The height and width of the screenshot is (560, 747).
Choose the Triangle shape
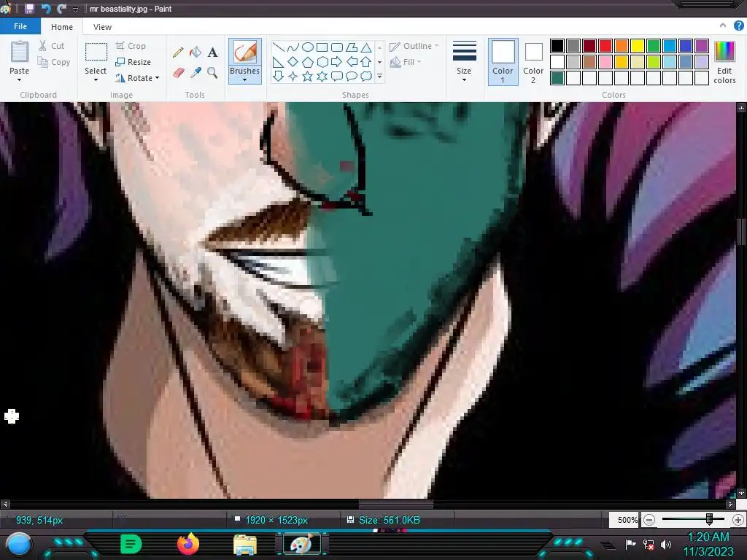click(x=366, y=47)
